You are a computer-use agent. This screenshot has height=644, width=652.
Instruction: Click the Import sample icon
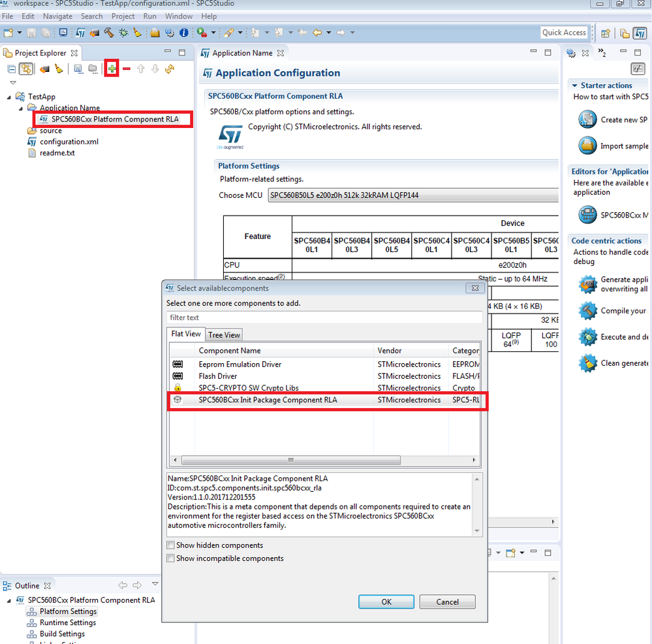[587, 146]
